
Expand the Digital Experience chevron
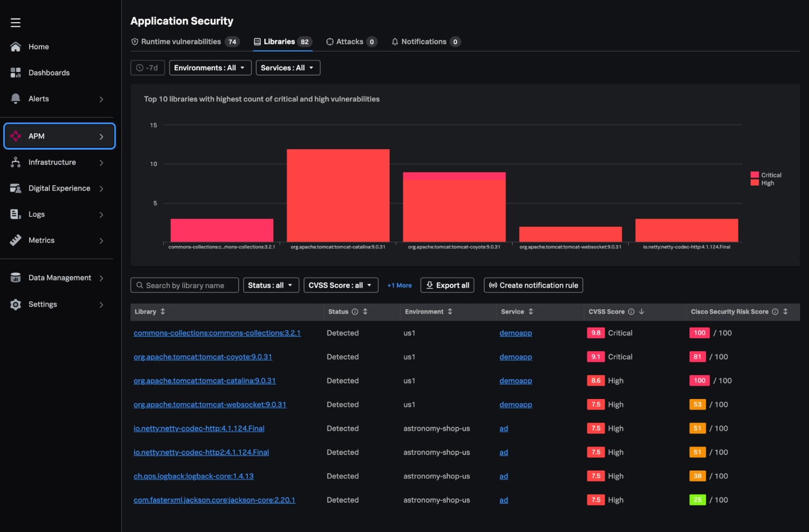click(101, 188)
